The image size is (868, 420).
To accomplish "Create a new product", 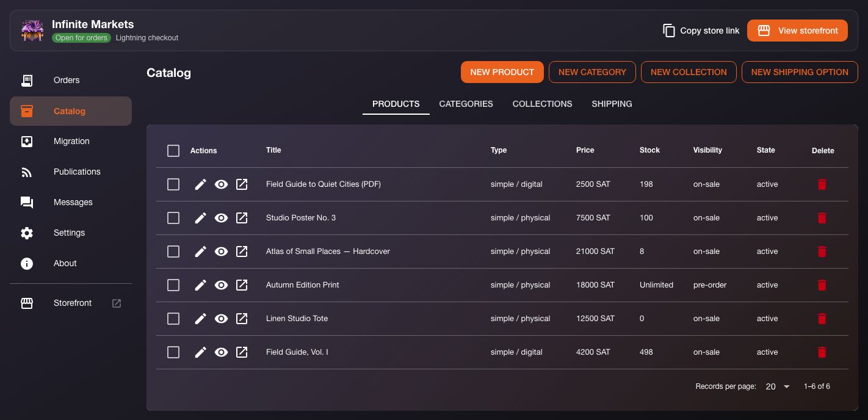I will [x=502, y=72].
